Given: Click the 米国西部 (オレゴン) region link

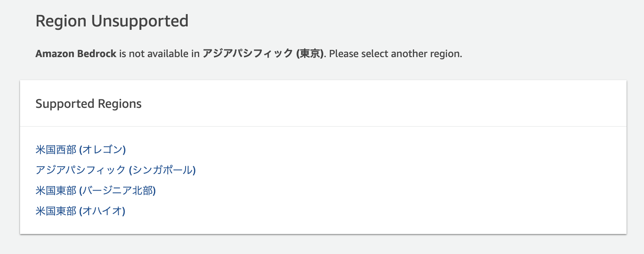Looking at the screenshot, I should coord(81,150).
